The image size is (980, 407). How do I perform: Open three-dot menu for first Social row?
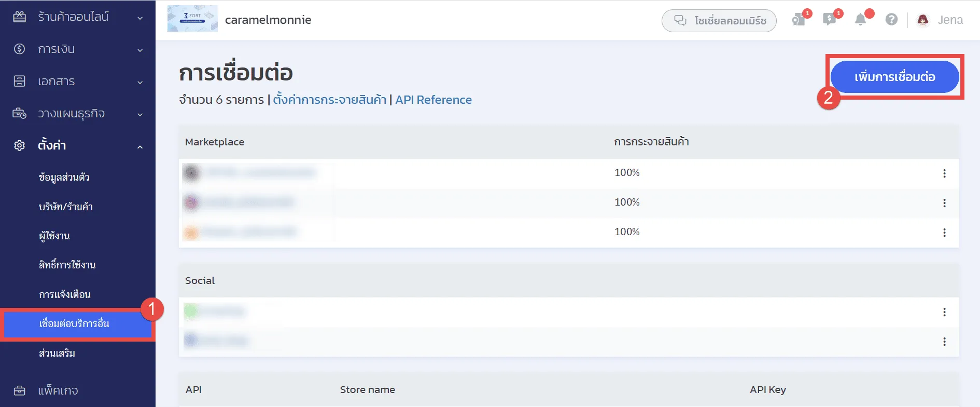(x=944, y=312)
